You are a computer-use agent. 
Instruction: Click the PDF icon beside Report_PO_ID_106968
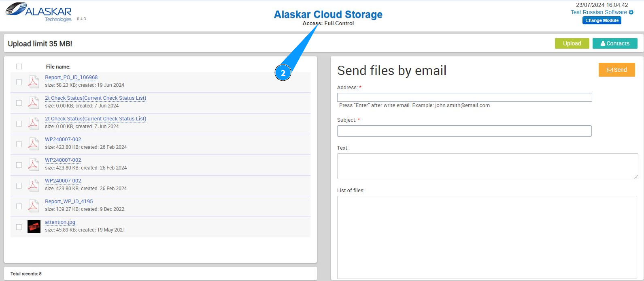tap(33, 82)
